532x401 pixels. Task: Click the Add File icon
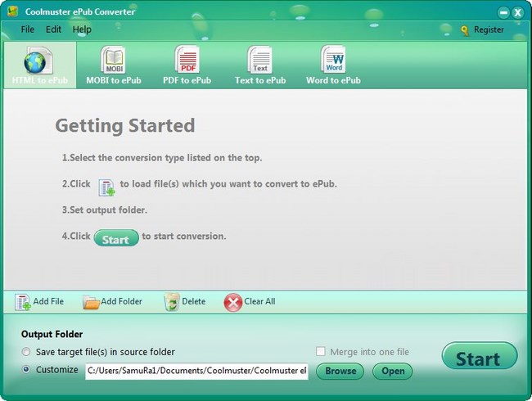(x=23, y=302)
